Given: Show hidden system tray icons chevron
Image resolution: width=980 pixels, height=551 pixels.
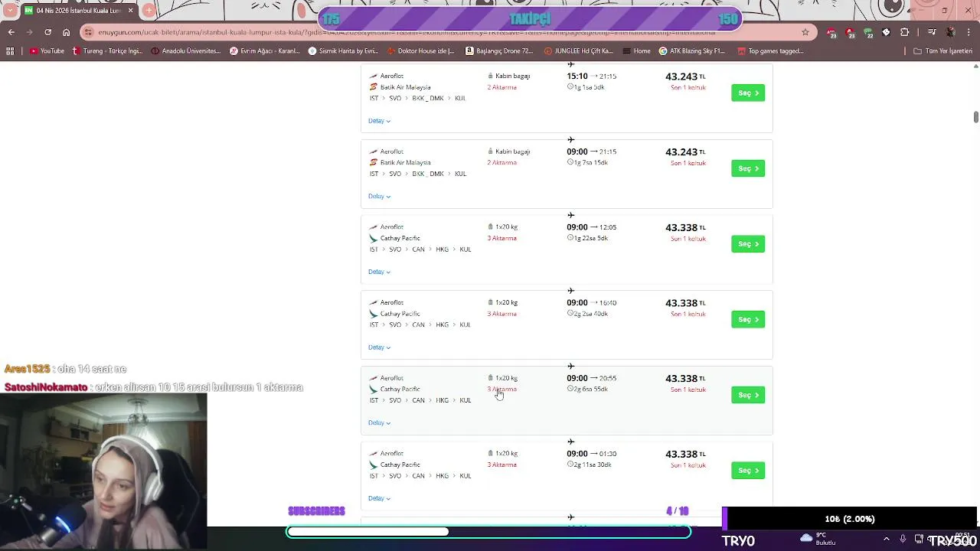Looking at the screenshot, I should point(887,539).
